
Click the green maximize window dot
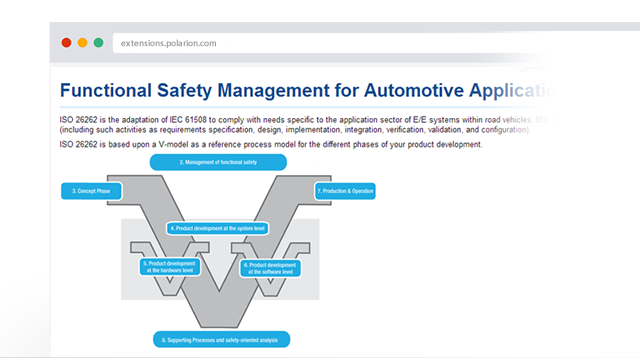pyautogui.click(x=98, y=43)
